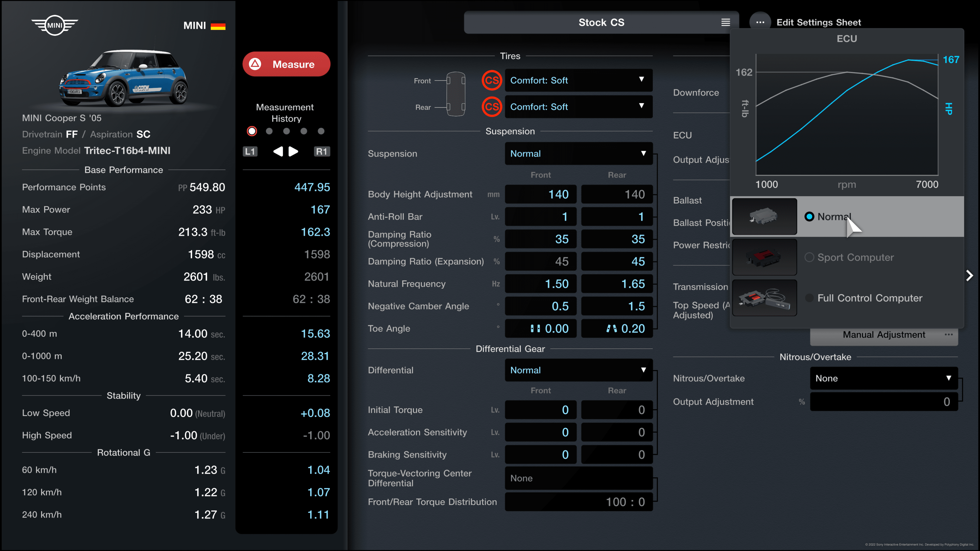
Task: Select the fourth measurement history dot
Action: [x=304, y=131]
